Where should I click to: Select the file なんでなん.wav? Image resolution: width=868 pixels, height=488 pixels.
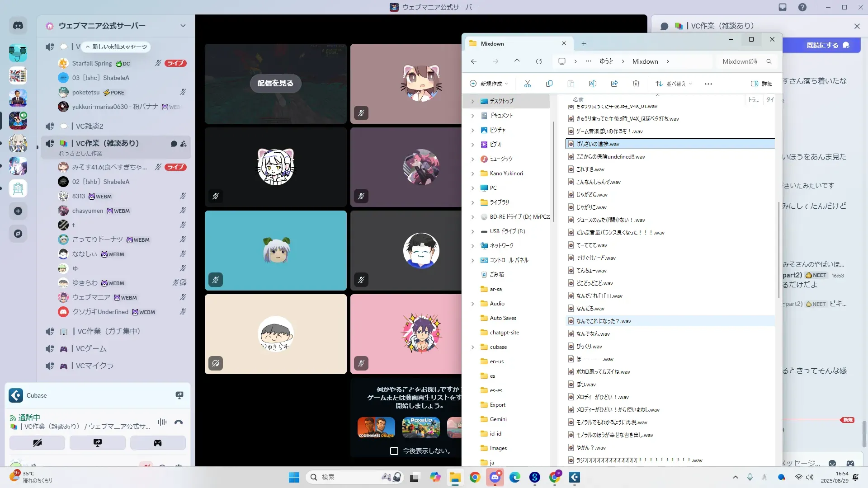tap(593, 334)
